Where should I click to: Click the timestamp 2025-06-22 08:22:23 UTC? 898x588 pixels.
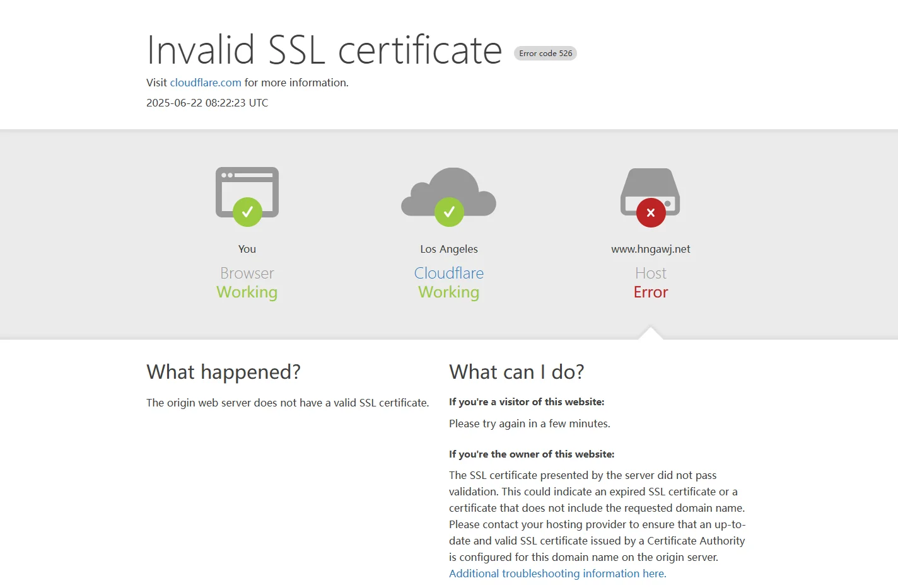207,103
